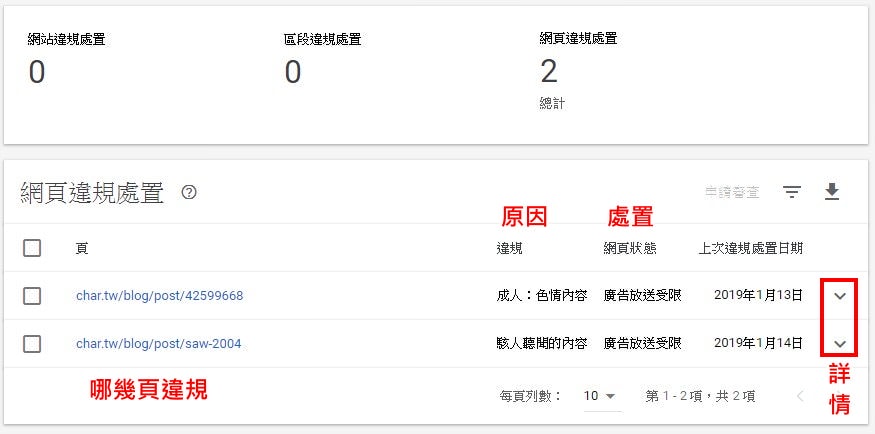Screen dimensions: 875x434
Task: Open the filter options icon
Action: pos(791,192)
